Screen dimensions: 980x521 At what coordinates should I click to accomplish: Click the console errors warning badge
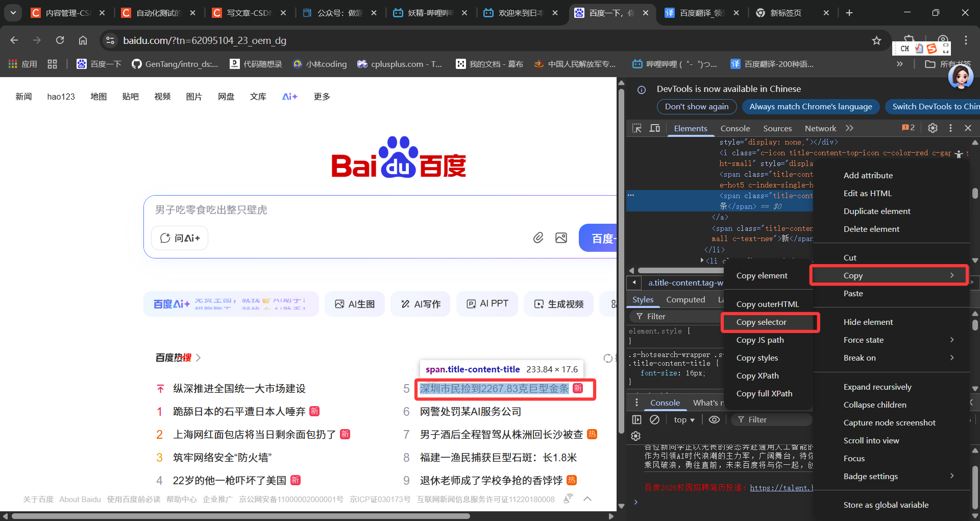[x=908, y=128]
